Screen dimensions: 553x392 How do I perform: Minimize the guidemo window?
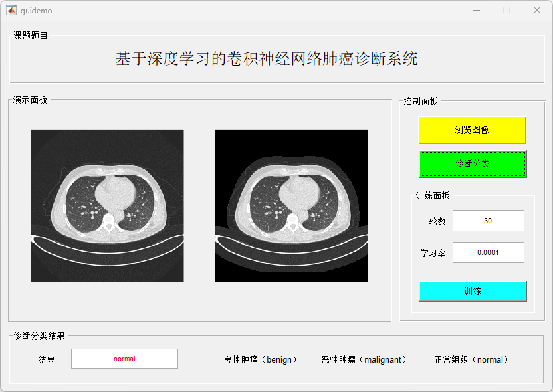click(477, 10)
